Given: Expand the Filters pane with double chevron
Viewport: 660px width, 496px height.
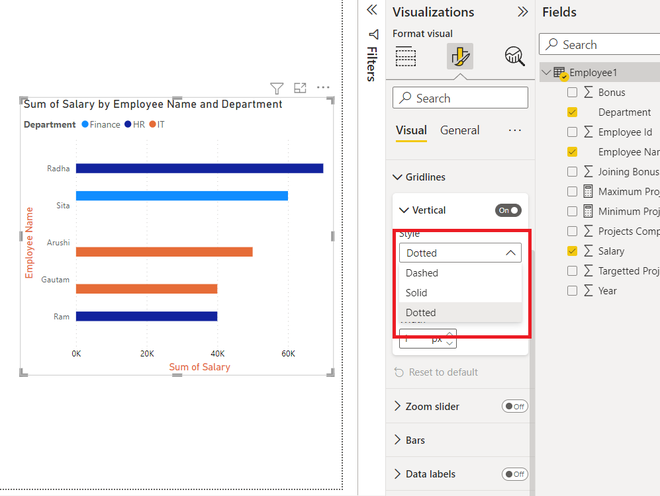Looking at the screenshot, I should coord(372,10).
